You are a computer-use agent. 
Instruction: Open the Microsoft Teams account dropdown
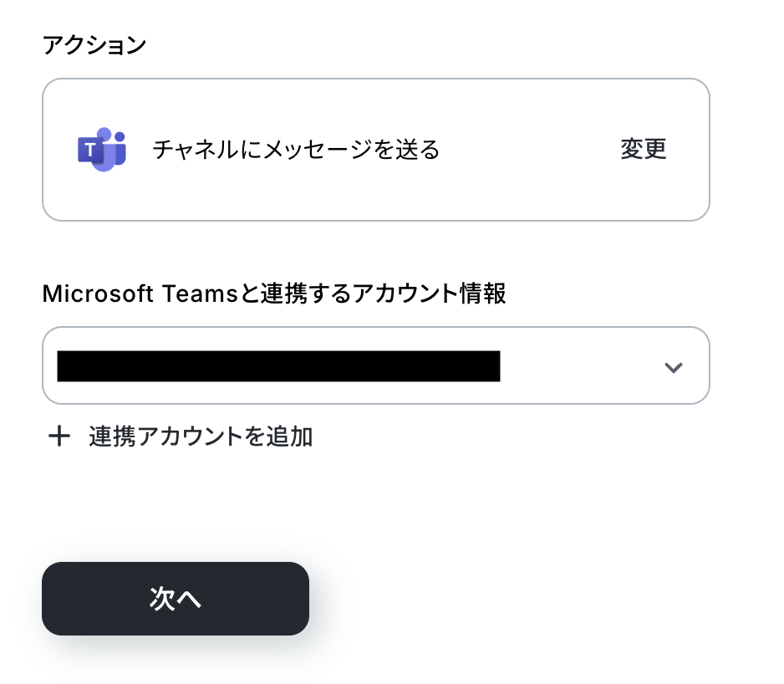pyautogui.click(x=375, y=365)
